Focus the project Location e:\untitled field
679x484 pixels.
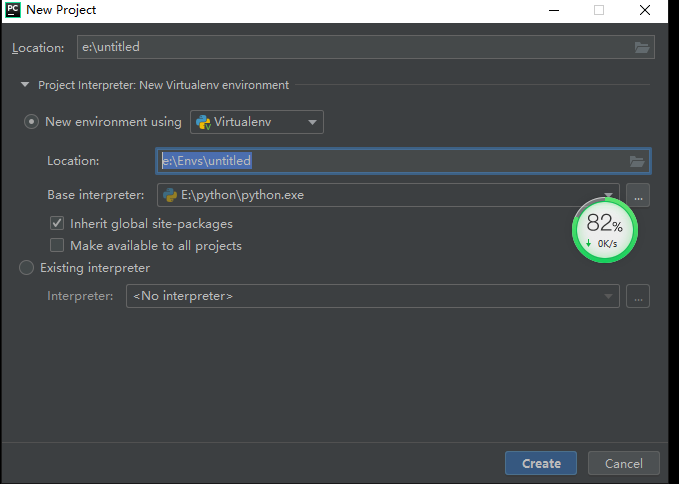[x=365, y=47]
